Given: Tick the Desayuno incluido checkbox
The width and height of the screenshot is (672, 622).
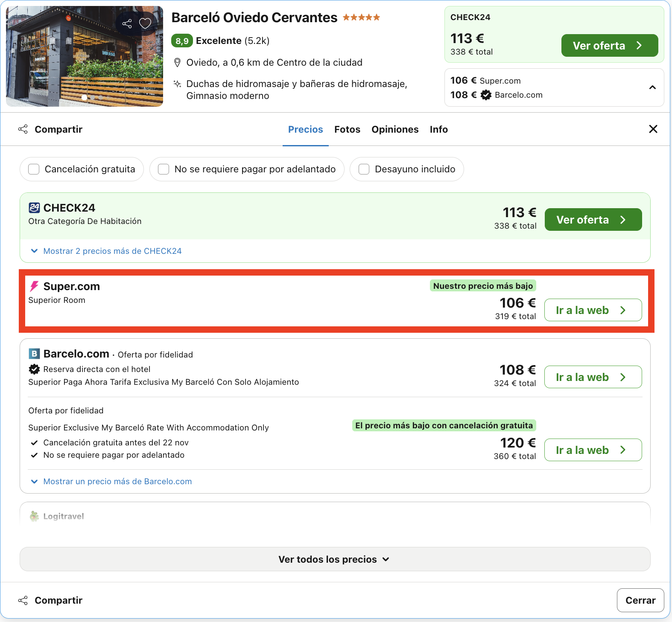Looking at the screenshot, I should pos(364,169).
